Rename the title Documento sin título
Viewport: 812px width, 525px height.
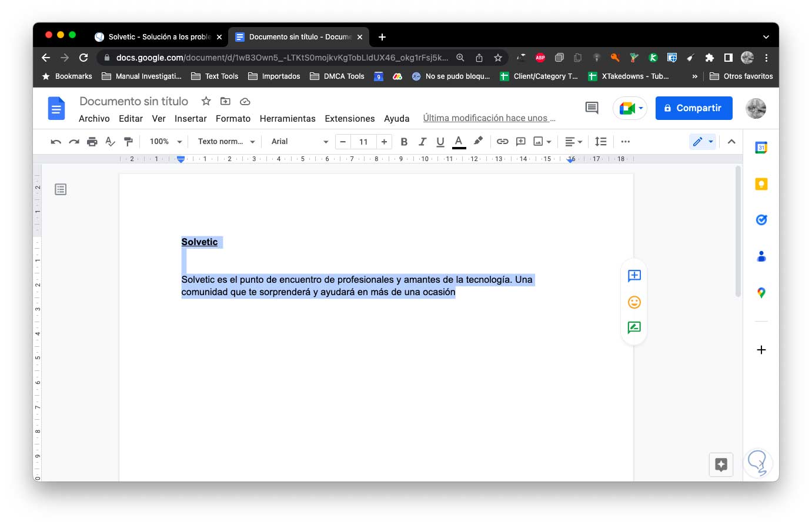pyautogui.click(x=133, y=101)
